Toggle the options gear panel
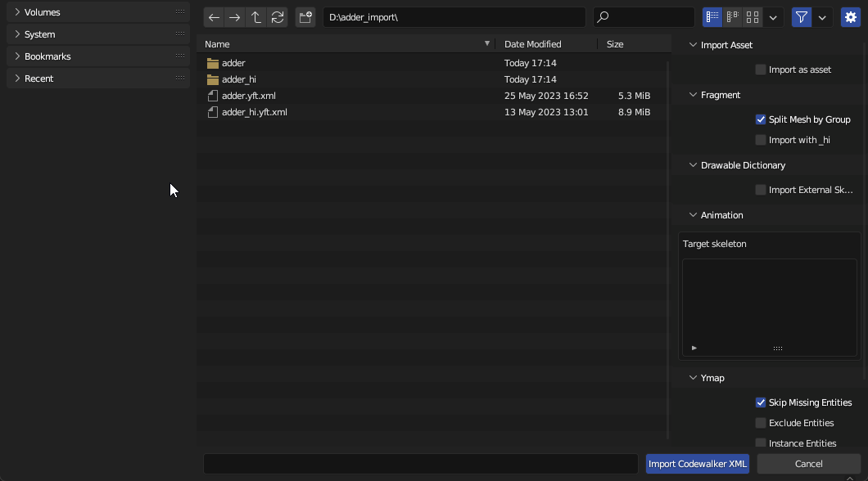 851,17
